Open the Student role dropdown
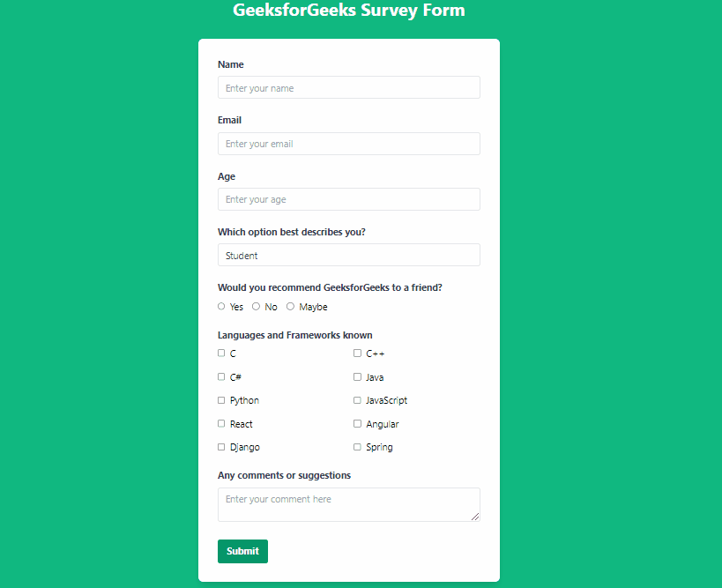This screenshot has height=588, width=722. [x=348, y=256]
